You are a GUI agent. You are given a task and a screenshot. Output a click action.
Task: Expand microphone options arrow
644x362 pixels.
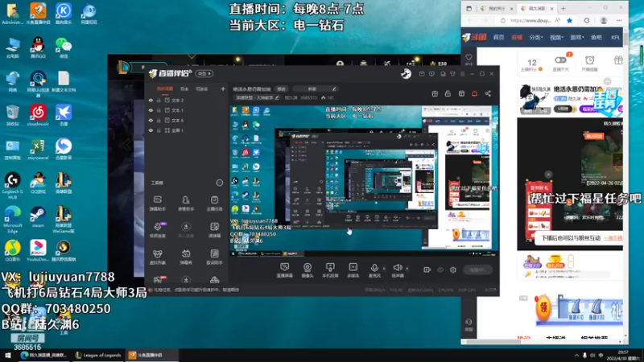click(384, 269)
